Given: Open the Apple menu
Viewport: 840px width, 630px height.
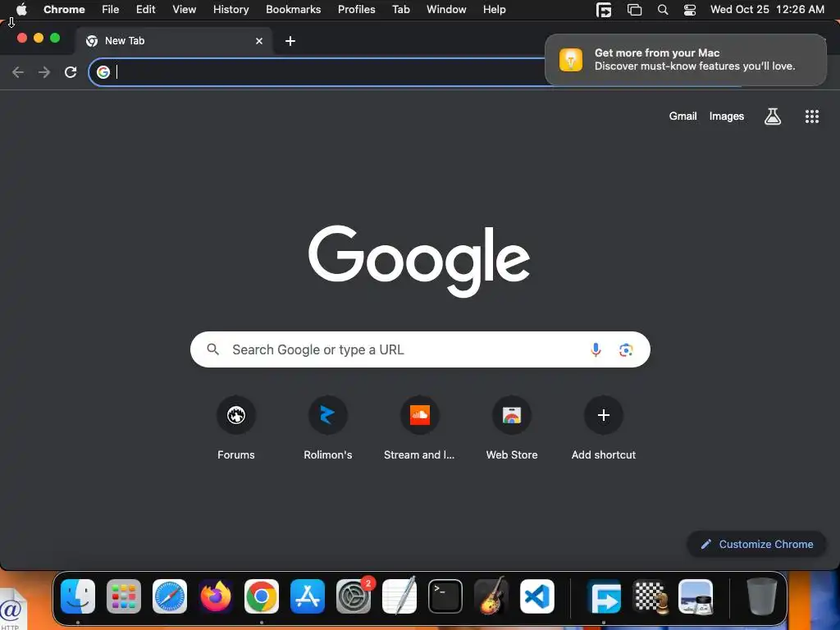Looking at the screenshot, I should tap(21, 10).
